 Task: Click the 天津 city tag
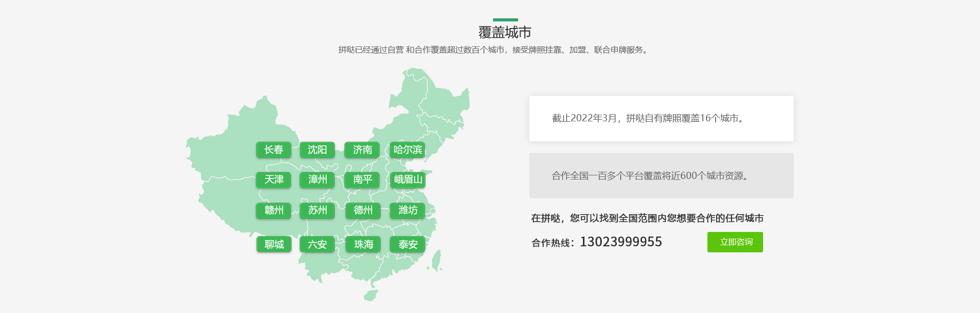(274, 180)
